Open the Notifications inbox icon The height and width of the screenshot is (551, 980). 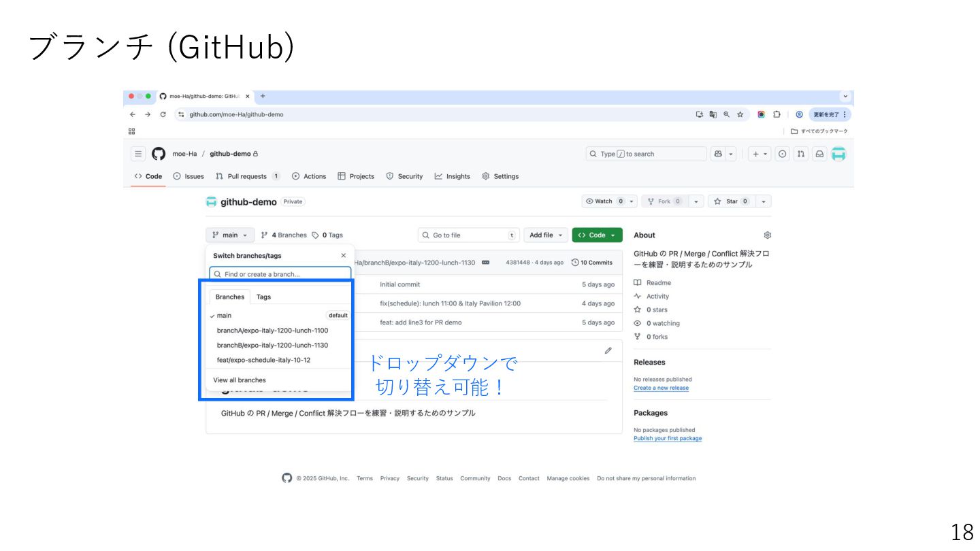click(819, 154)
